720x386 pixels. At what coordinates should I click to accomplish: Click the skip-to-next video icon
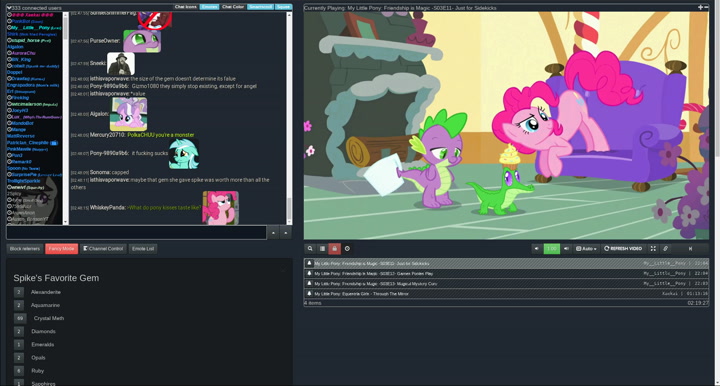coord(690,248)
